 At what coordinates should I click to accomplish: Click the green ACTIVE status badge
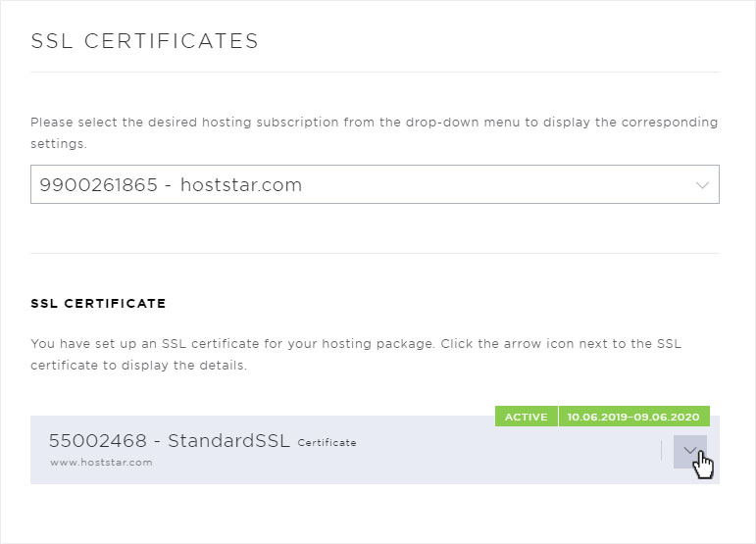(526, 417)
